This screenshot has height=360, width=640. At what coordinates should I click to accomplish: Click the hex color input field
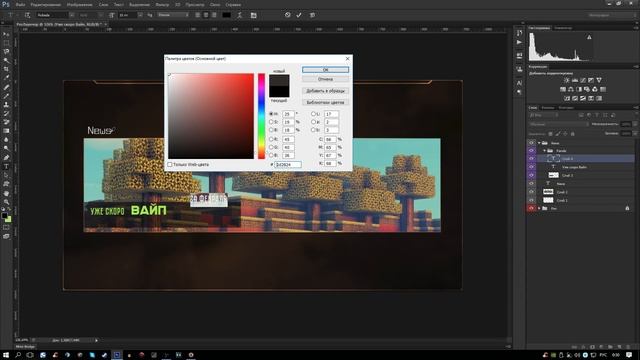point(288,164)
